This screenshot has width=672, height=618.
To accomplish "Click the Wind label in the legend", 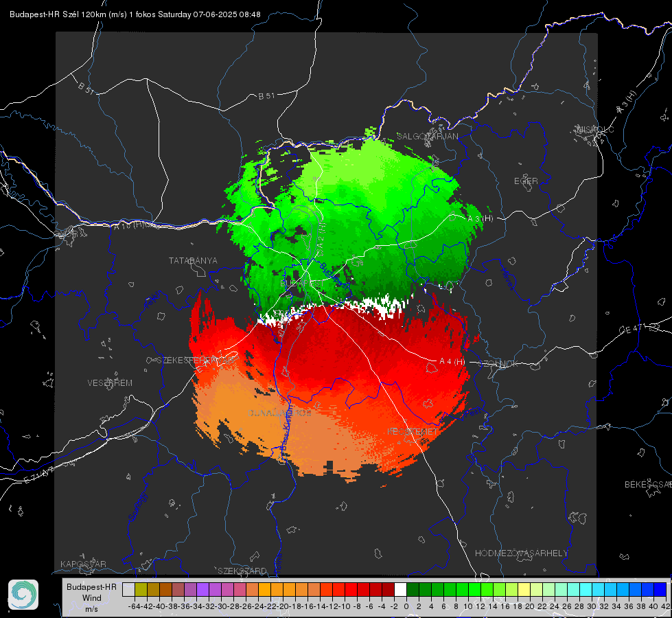I will point(92,598).
